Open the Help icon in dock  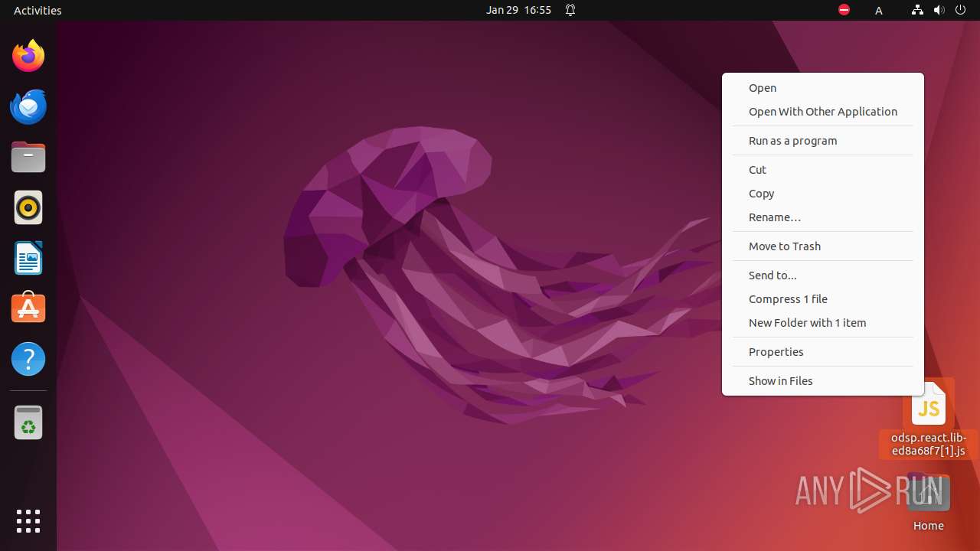tap(28, 359)
